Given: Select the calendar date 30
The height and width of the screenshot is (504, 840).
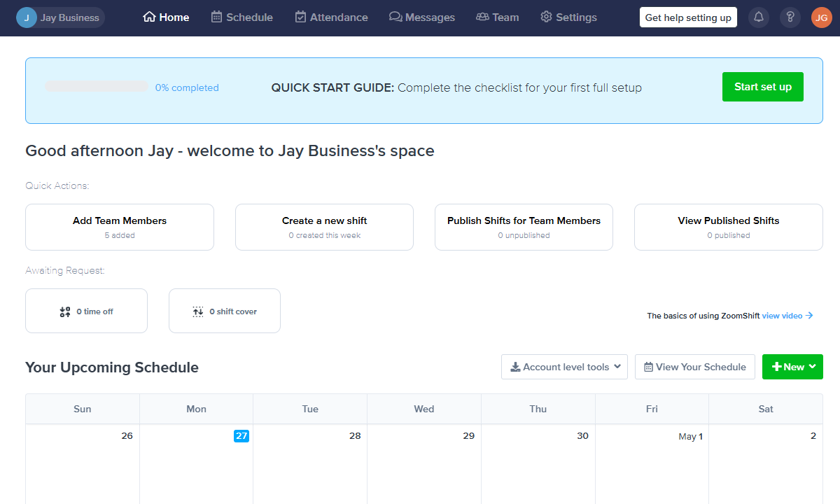Looking at the screenshot, I should pyautogui.click(x=582, y=435).
